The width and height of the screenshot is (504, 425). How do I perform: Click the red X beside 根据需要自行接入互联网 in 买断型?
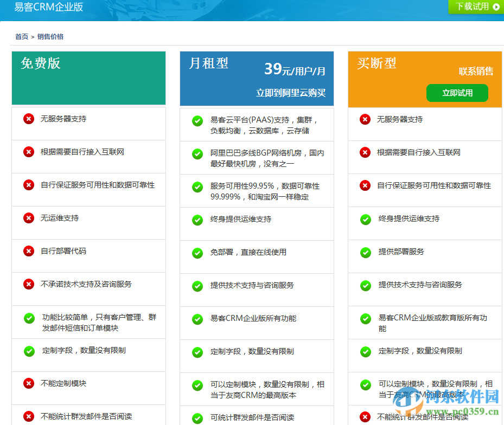pyautogui.click(x=365, y=152)
